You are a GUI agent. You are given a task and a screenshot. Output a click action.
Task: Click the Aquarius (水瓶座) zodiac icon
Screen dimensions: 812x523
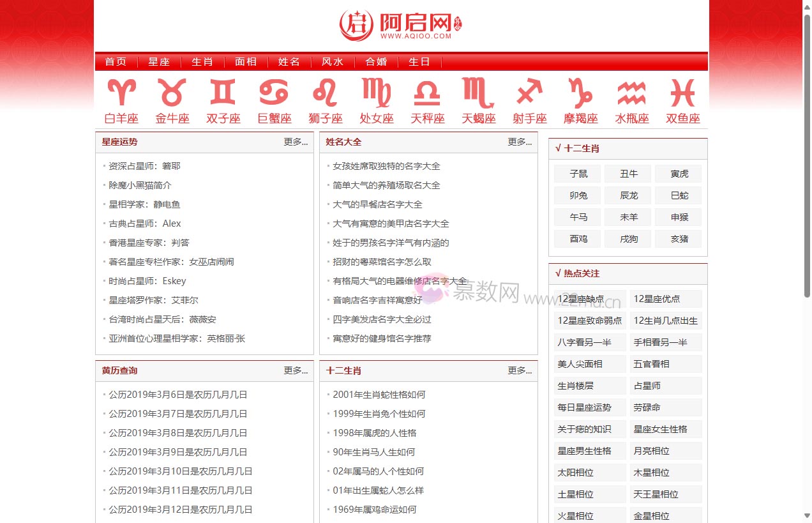(x=631, y=93)
